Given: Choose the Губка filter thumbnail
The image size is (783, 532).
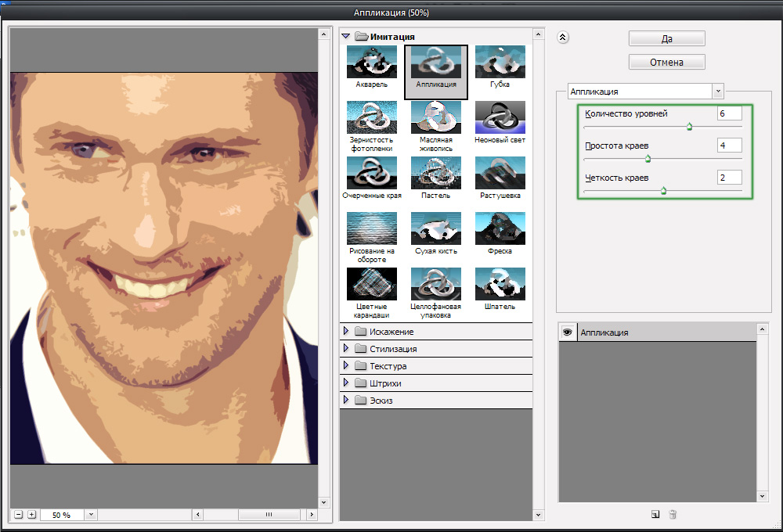Looking at the screenshot, I should tap(500, 62).
